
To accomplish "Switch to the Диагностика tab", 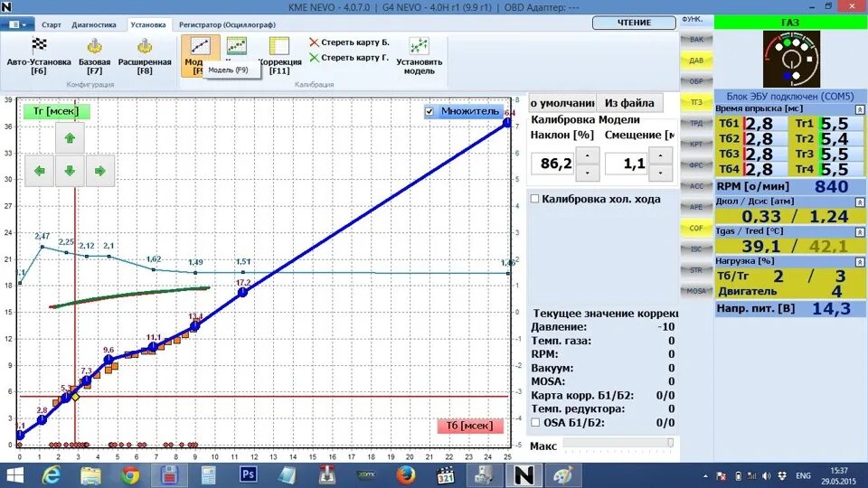I will 94,25.
